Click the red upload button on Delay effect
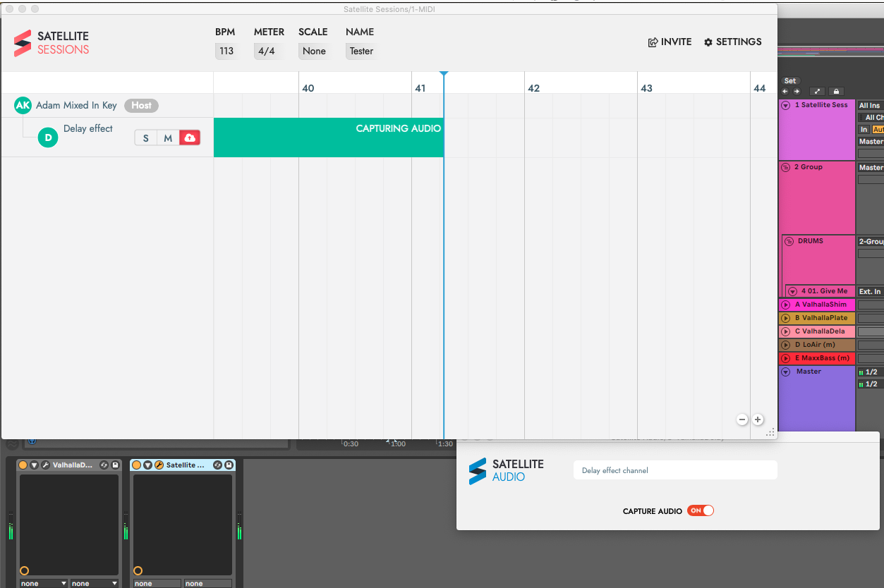Screen dimensions: 884x588 point(189,138)
